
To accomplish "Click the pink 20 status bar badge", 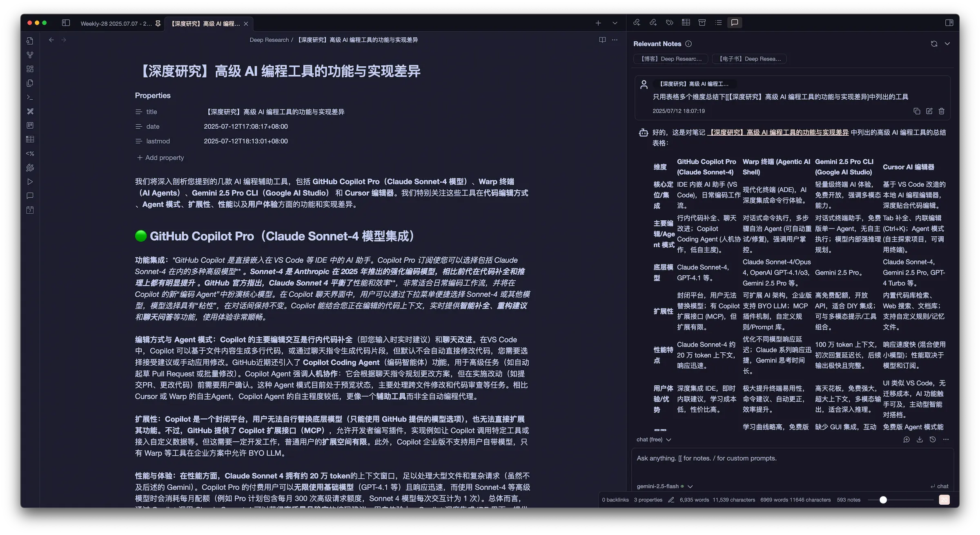I will pos(944,500).
